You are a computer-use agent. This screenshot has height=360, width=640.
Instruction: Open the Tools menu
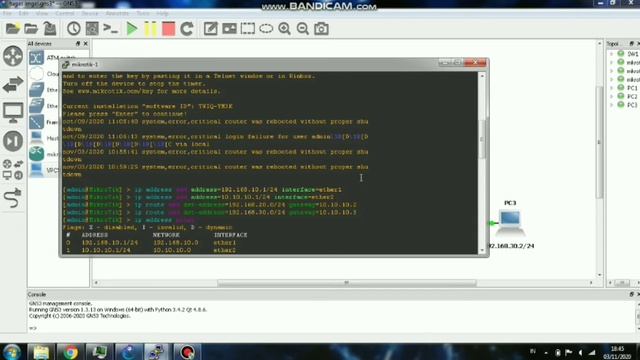(143, 13)
